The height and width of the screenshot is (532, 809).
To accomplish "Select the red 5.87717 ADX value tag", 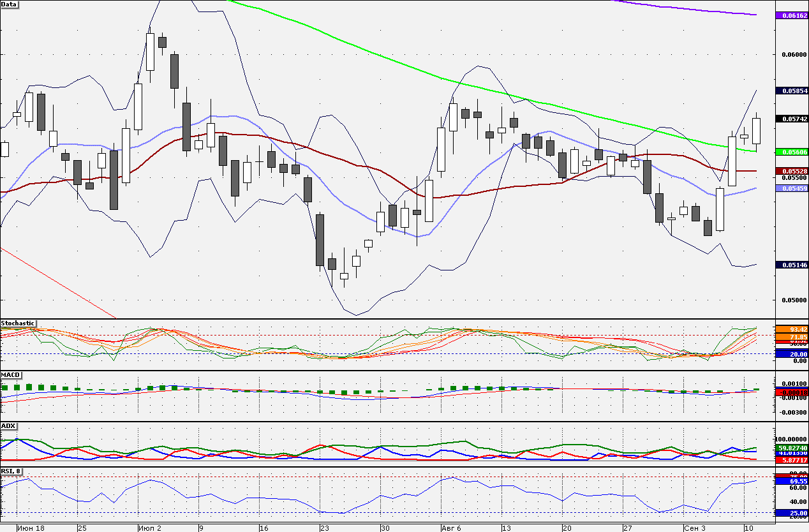I will click(x=791, y=460).
